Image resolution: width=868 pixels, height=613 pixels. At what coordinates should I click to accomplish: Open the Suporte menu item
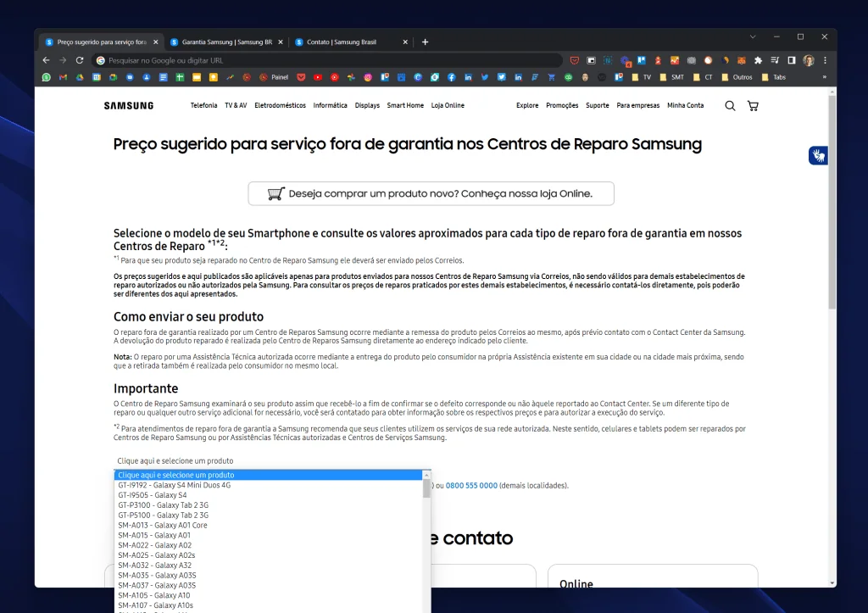598,105
